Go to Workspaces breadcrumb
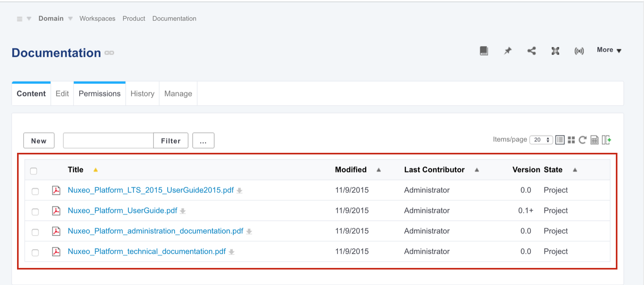Screen dimensions: 644x285 pyautogui.click(x=97, y=19)
